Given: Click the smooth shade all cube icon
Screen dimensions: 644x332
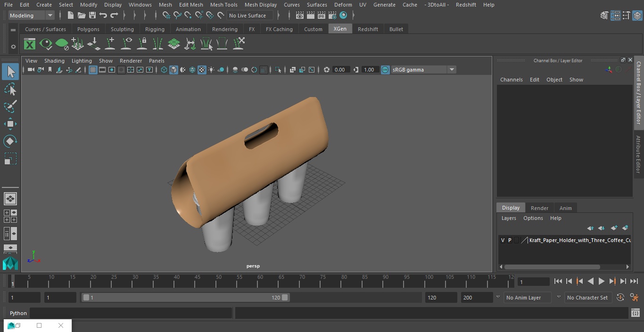Looking at the screenshot, I should 173,70.
